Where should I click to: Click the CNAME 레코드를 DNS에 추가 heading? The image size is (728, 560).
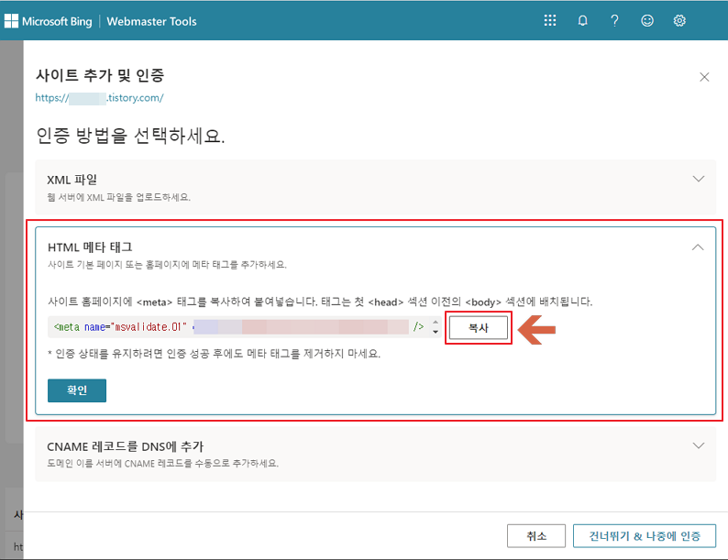(x=125, y=446)
